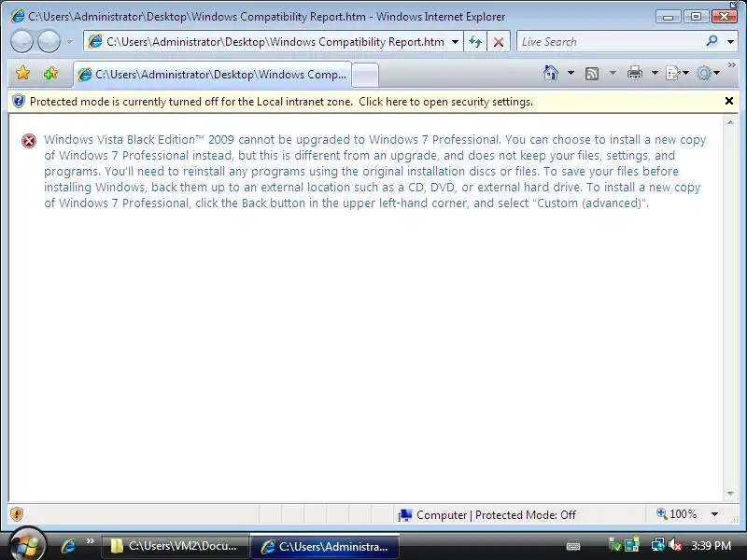The width and height of the screenshot is (747, 560).
Task: Click the muted volume speaker icon
Action: 675,545
